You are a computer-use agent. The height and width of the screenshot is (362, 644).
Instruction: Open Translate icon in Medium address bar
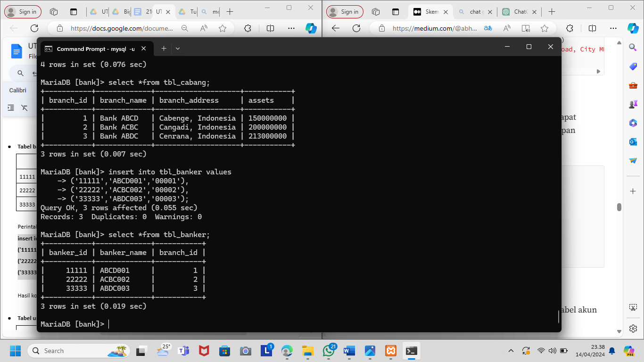(488, 28)
